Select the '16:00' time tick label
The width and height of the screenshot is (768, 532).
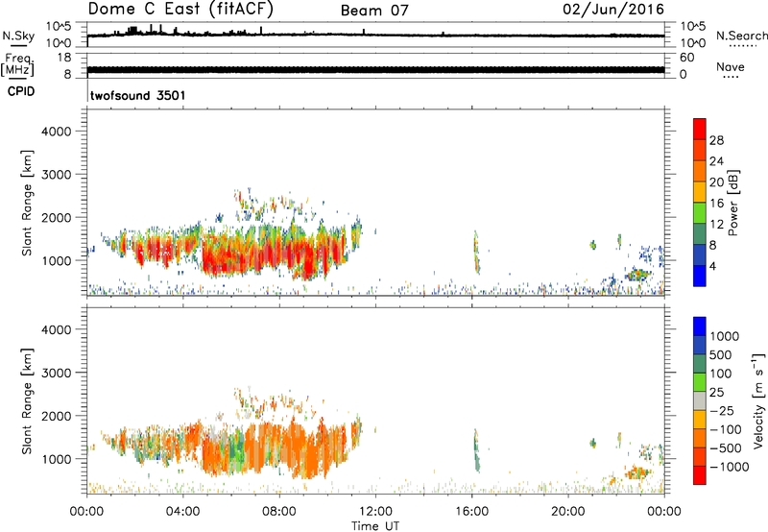[x=471, y=512]
